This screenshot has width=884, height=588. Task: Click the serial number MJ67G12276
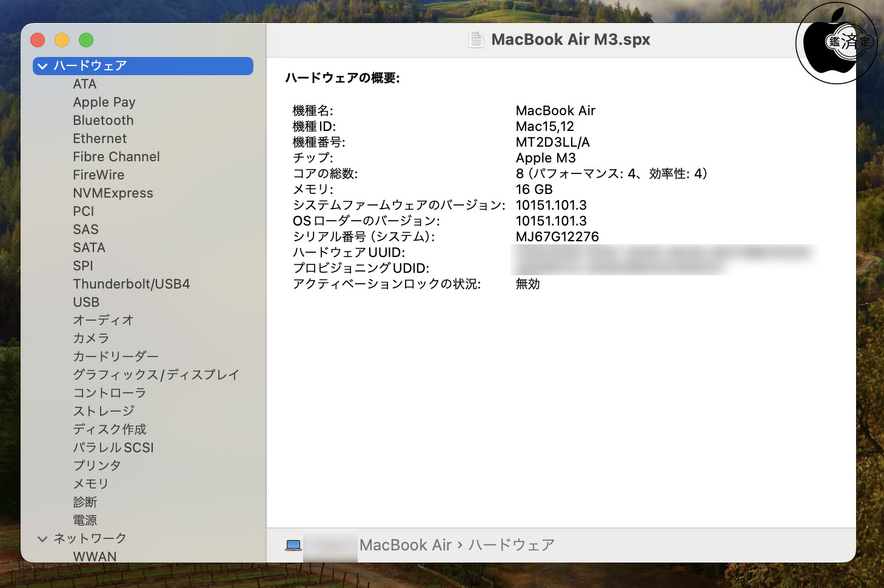click(557, 236)
